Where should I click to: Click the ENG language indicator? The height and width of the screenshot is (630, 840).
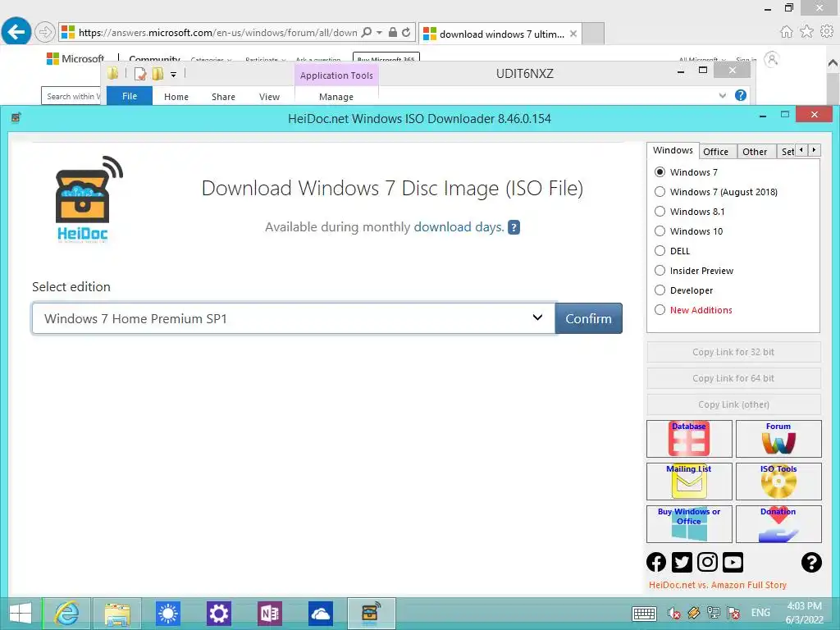click(x=760, y=612)
